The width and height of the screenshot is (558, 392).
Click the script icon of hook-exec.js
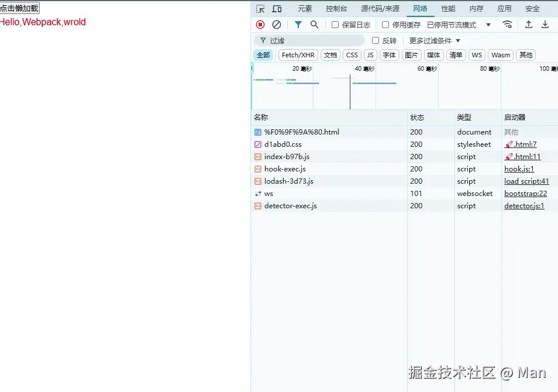(x=258, y=169)
